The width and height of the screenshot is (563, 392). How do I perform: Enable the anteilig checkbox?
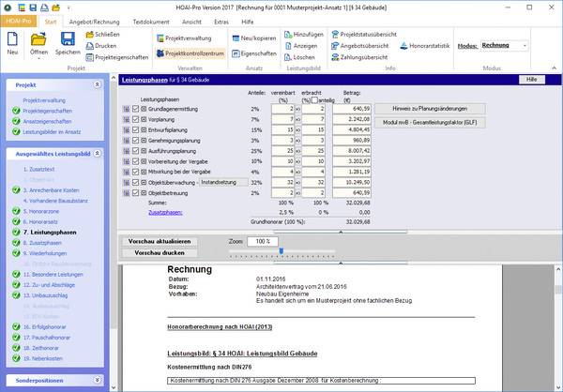click(315, 101)
